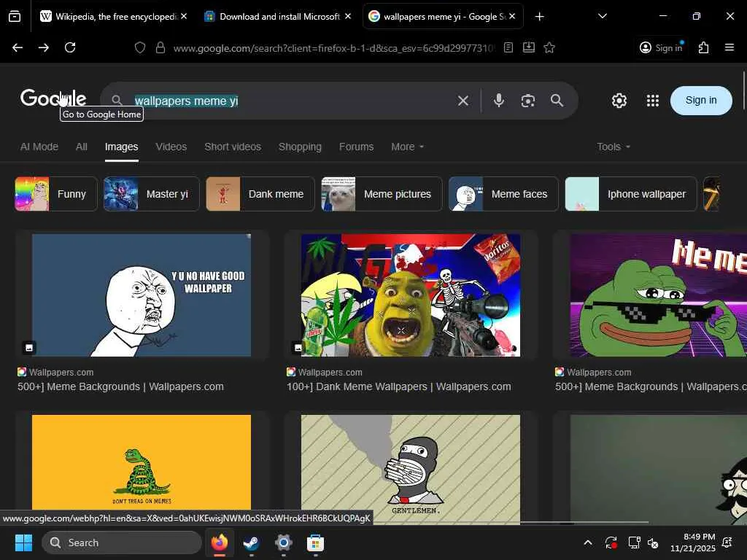The height and width of the screenshot is (560, 747).
Task: Open Firefox from taskbar
Action: (219, 542)
